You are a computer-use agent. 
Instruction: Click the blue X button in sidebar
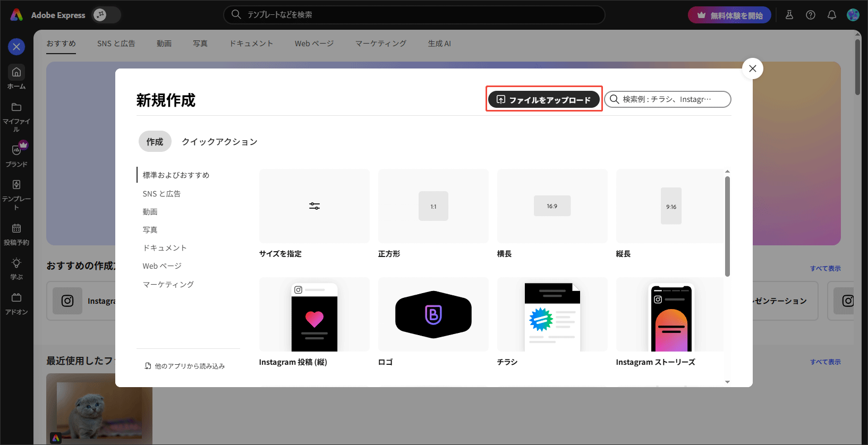click(x=16, y=47)
